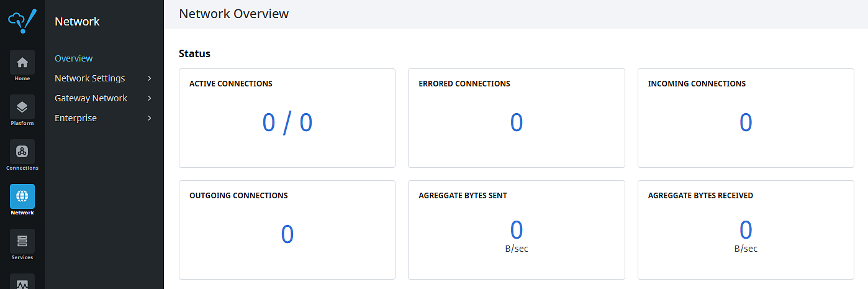Select the Network globe icon
This screenshot has height=289, width=868.
[22, 196]
